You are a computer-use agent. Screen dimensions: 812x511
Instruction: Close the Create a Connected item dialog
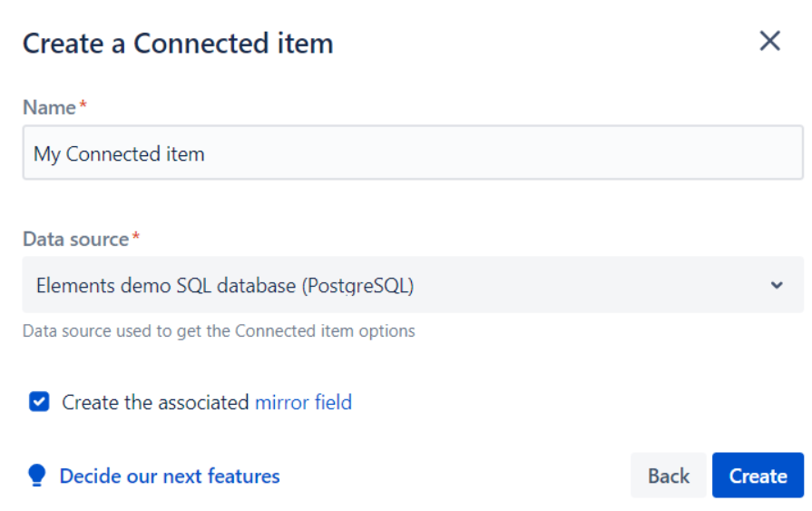point(769,41)
